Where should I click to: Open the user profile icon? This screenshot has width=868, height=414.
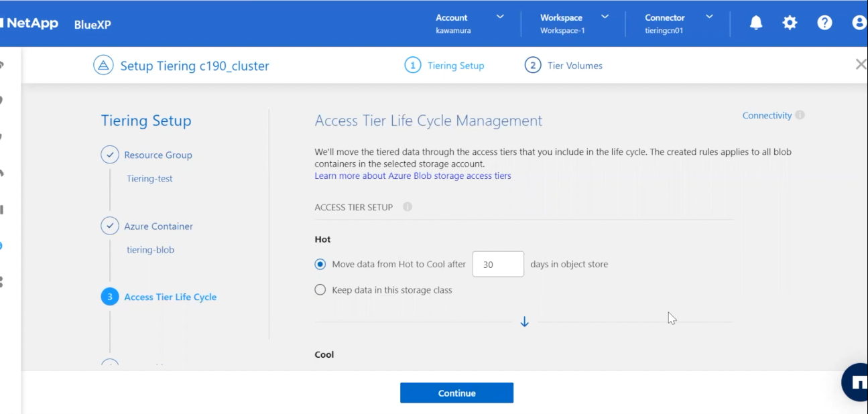tap(859, 23)
